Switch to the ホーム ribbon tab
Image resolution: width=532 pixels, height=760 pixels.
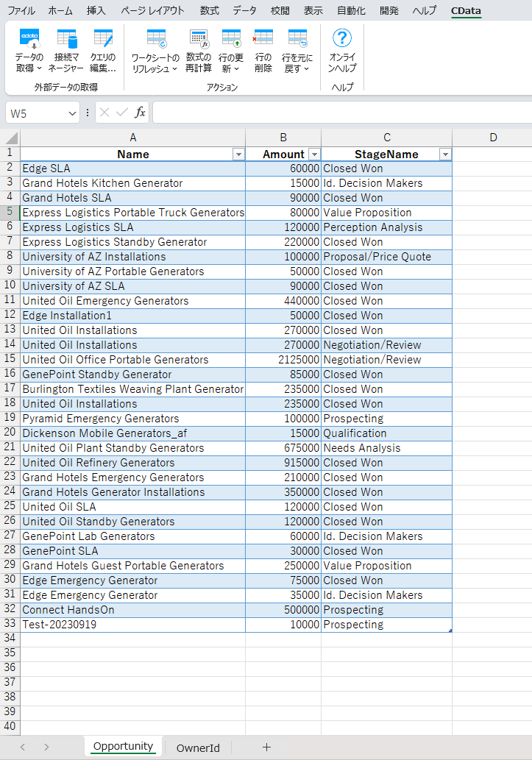point(60,10)
